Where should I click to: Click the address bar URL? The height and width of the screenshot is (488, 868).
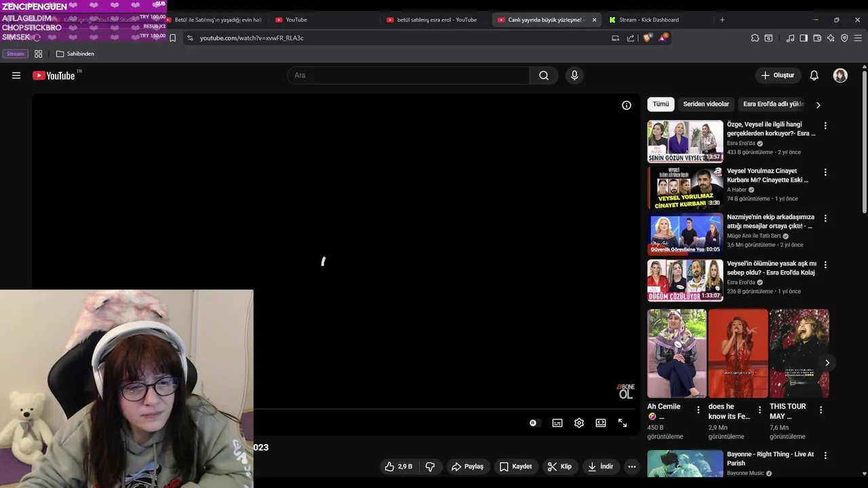pyautogui.click(x=252, y=38)
